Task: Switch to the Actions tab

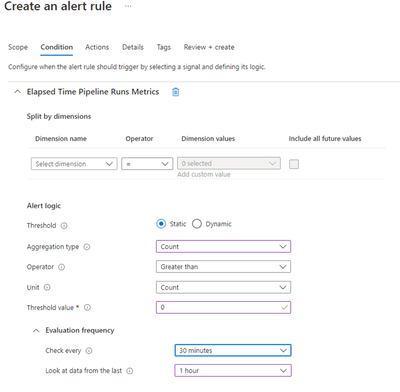Action: click(x=97, y=47)
